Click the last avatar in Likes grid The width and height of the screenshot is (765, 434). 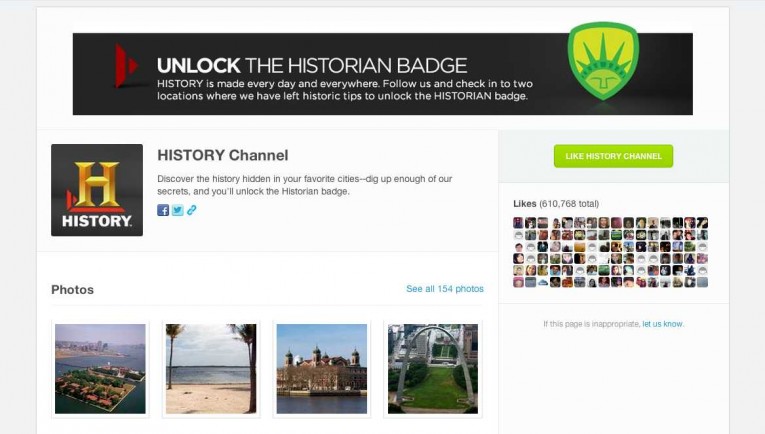(x=702, y=282)
